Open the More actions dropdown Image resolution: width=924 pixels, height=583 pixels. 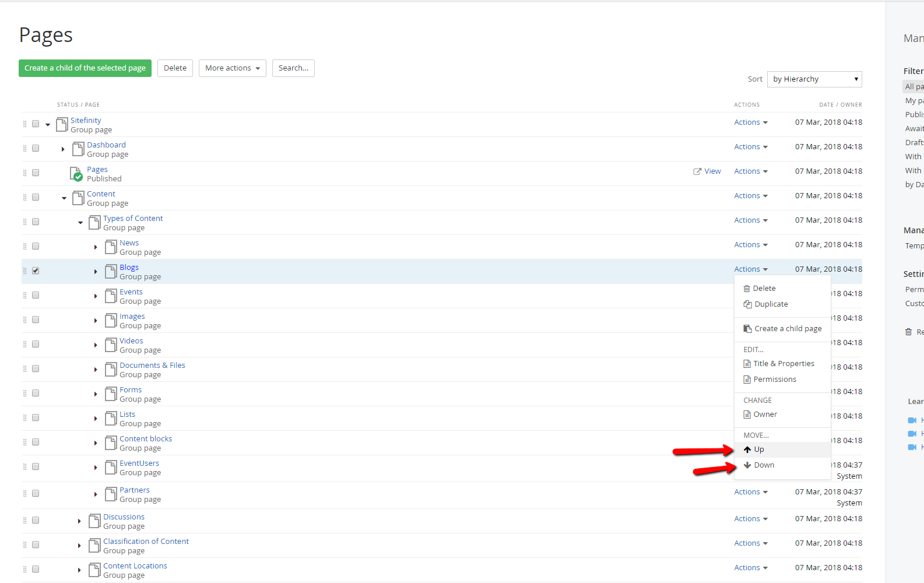click(233, 68)
